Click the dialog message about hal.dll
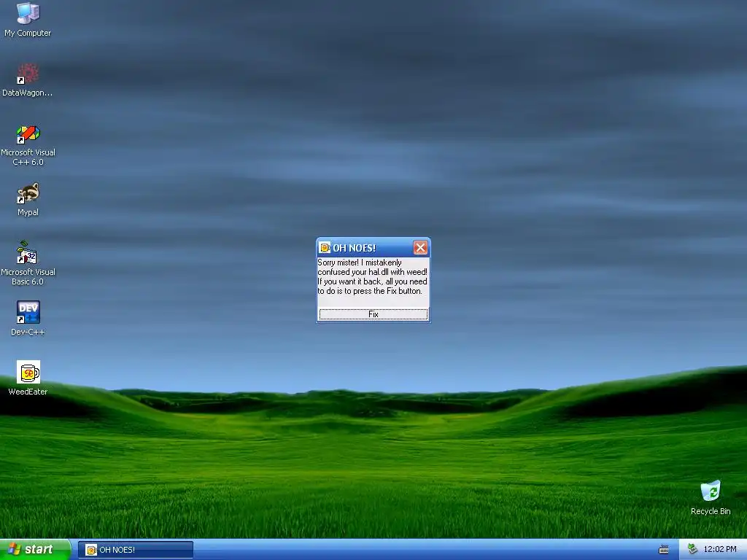This screenshot has width=747, height=560. coord(373,276)
